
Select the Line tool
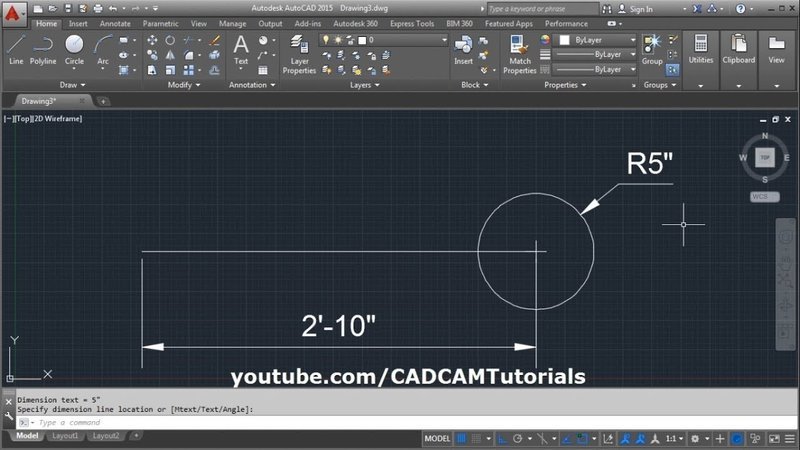(x=16, y=50)
